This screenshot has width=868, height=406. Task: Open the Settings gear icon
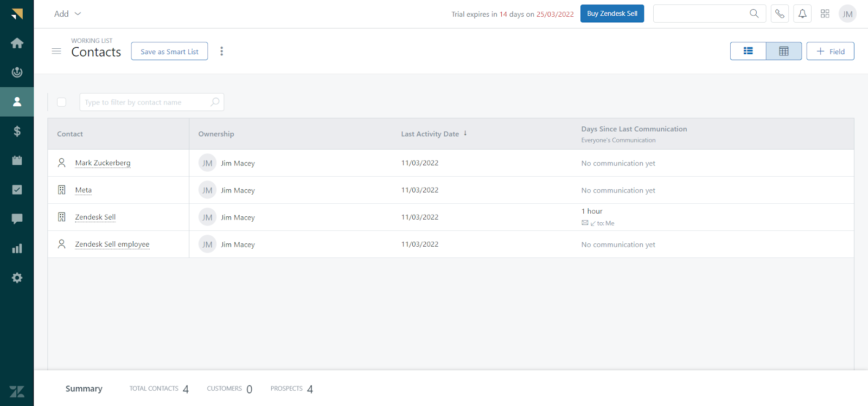[x=17, y=278]
